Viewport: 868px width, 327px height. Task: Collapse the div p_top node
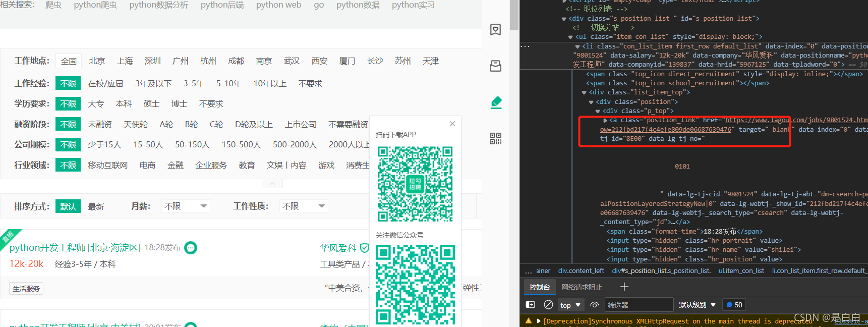(x=598, y=111)
